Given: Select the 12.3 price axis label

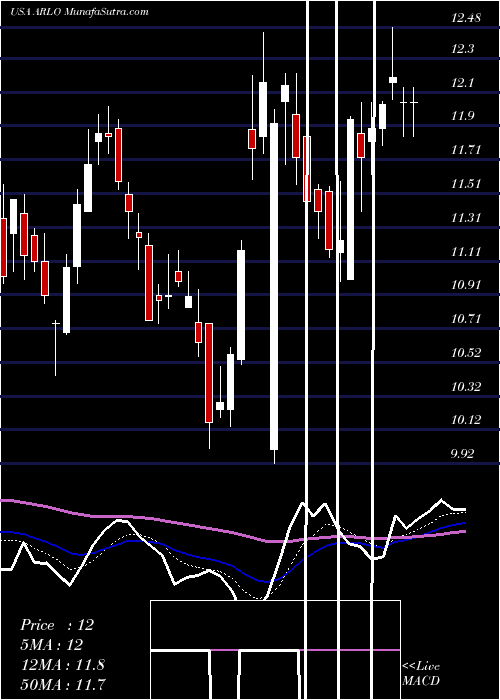Looking at the screenshot, I should (462, 48).
